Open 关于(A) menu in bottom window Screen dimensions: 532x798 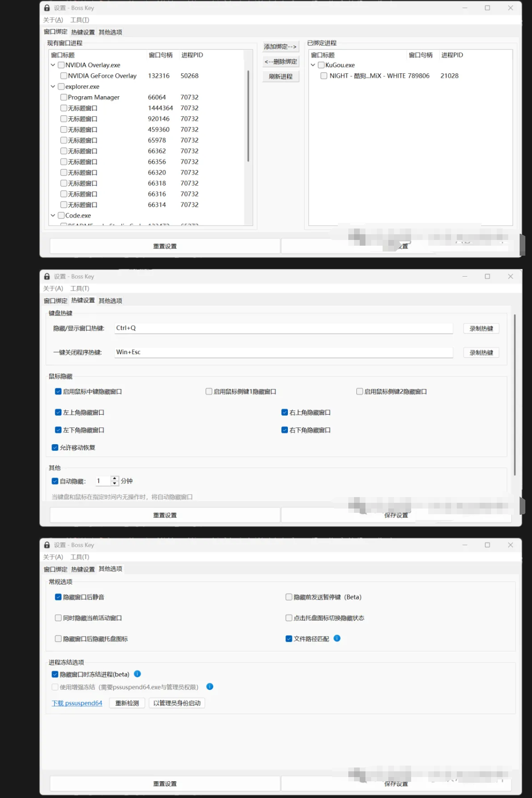click(53, 557)
